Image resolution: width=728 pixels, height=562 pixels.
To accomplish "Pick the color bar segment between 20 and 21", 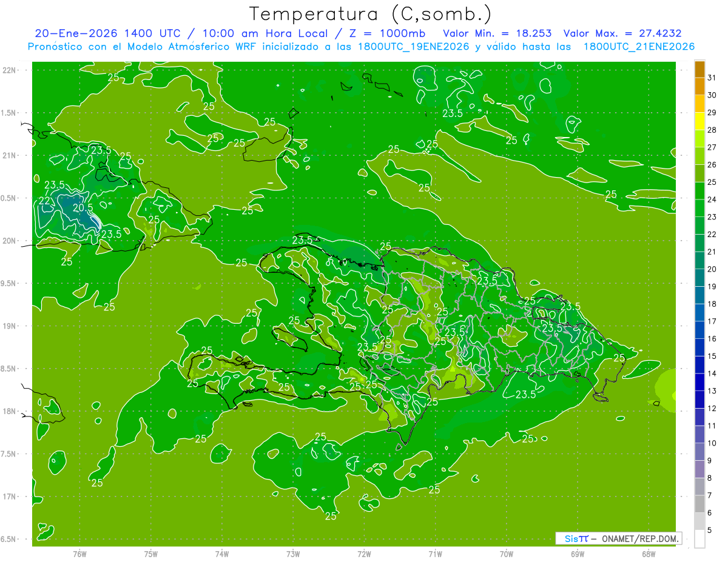I will 699,261.
